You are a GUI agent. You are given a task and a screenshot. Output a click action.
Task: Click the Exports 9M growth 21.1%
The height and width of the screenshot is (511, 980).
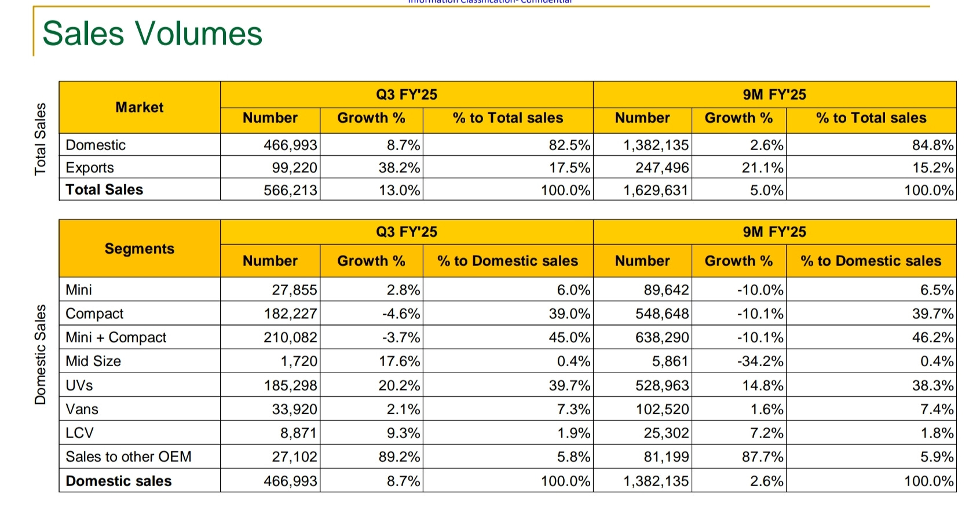point(763,167)
